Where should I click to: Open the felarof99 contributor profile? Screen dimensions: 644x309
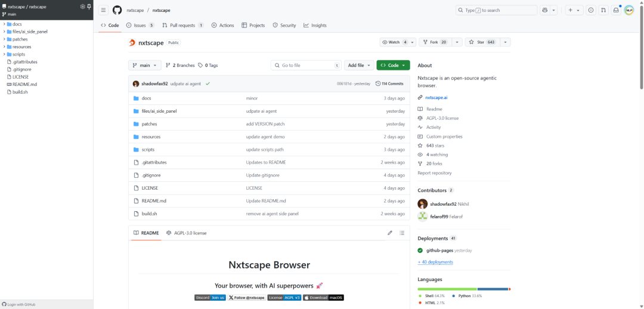[440, 217]
